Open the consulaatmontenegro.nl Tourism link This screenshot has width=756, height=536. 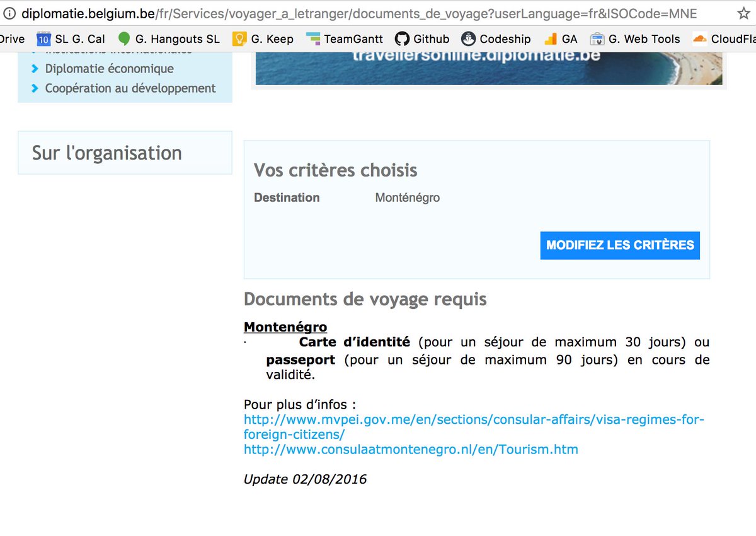(x=411, y=449)
